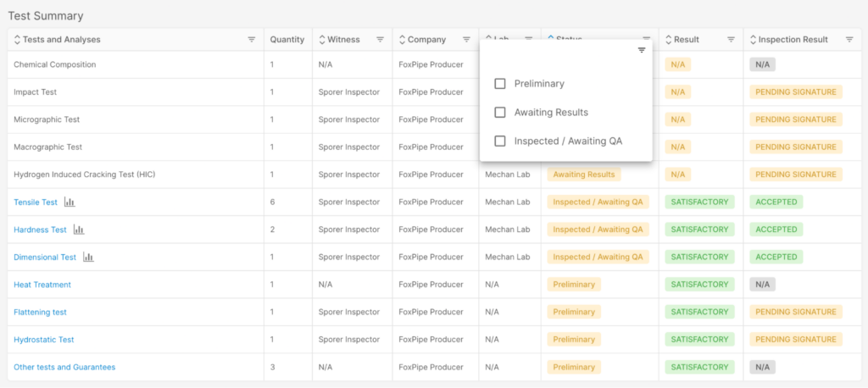
Task: Open the Witness column filter
Action: coord(381,40)
